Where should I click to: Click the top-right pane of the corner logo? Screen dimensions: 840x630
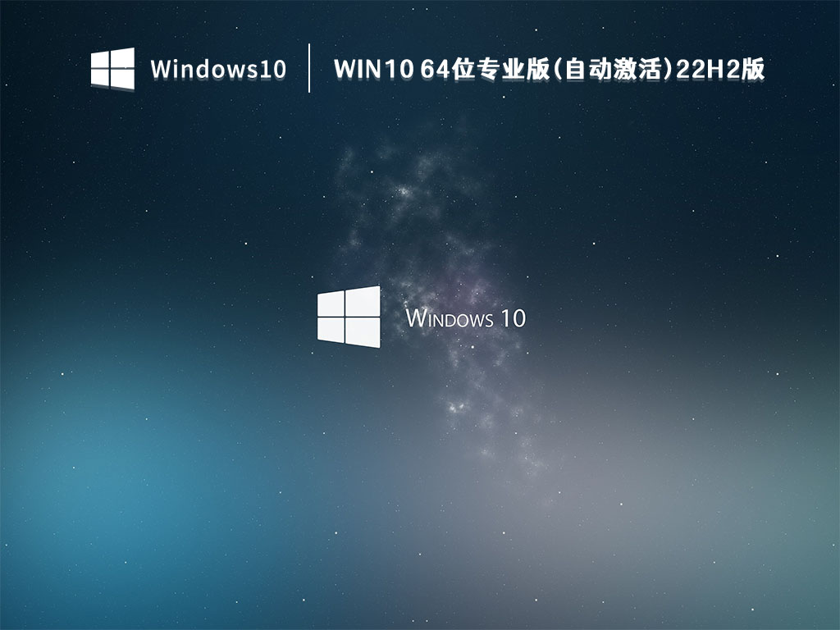[x=125, y=56]
